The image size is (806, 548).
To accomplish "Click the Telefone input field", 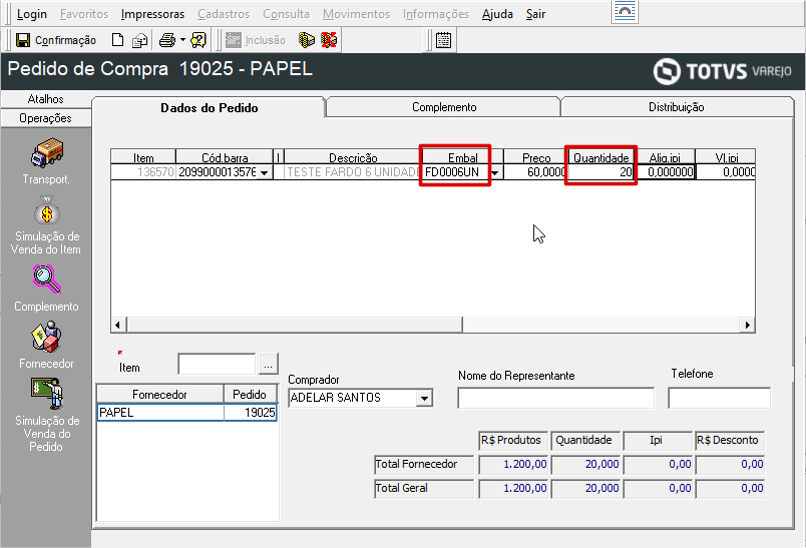I will [719, 398].
